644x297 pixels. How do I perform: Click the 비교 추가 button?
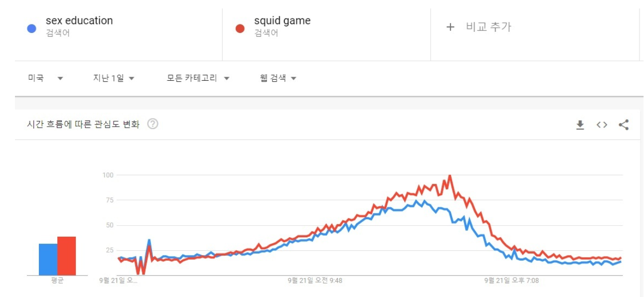tap(488, 27)
